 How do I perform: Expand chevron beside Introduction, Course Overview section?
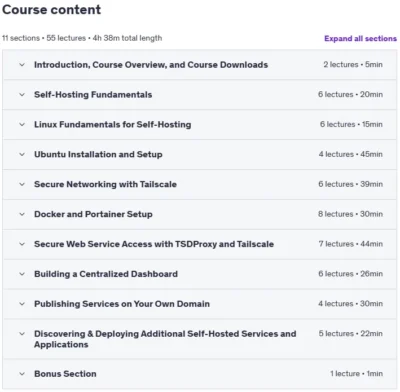tap(22, 65)
